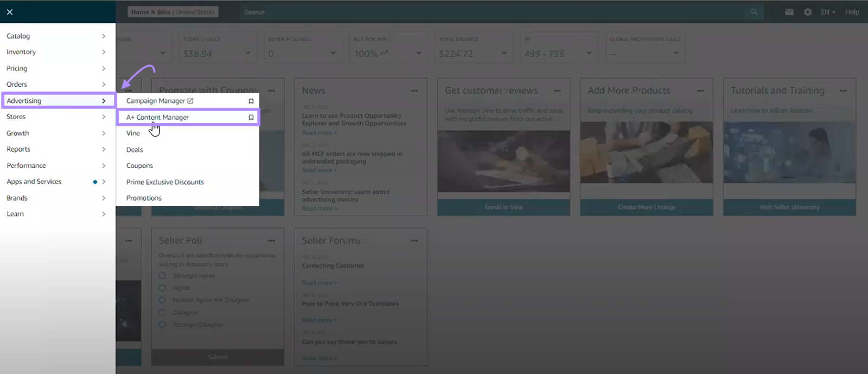Choose the Disagree radio button

(162, 313)
